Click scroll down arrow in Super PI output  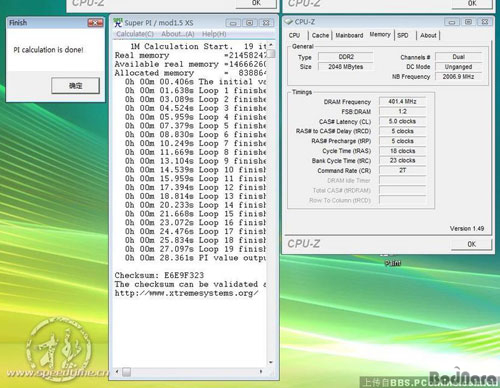[271, 362]
